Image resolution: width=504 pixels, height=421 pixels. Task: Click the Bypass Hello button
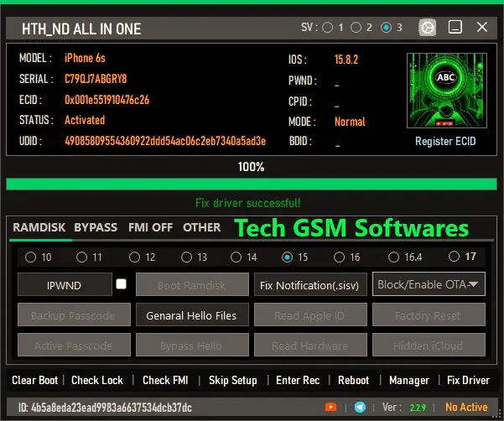pos(192,345)
